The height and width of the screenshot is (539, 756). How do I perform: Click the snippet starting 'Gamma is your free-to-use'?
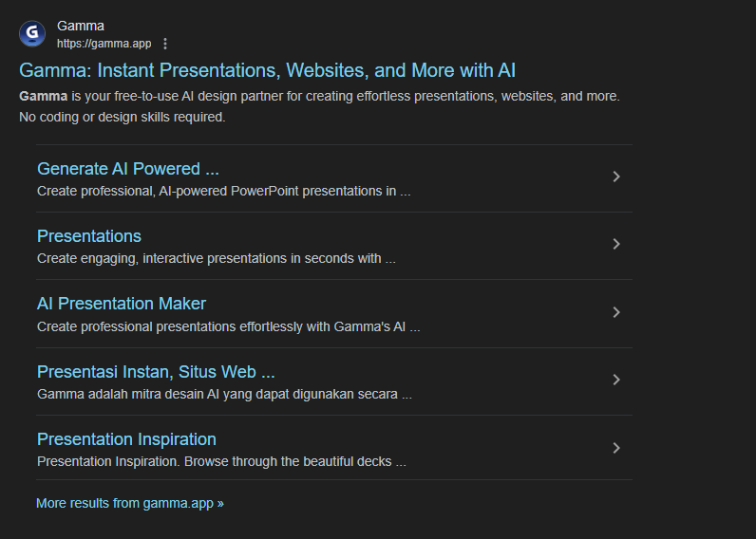click(x=319, y=106)
